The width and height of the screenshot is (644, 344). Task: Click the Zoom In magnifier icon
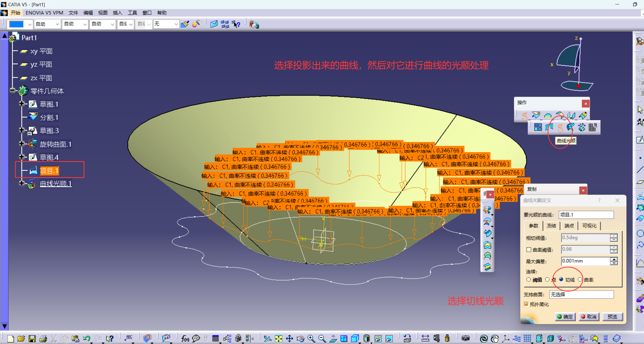311,338
